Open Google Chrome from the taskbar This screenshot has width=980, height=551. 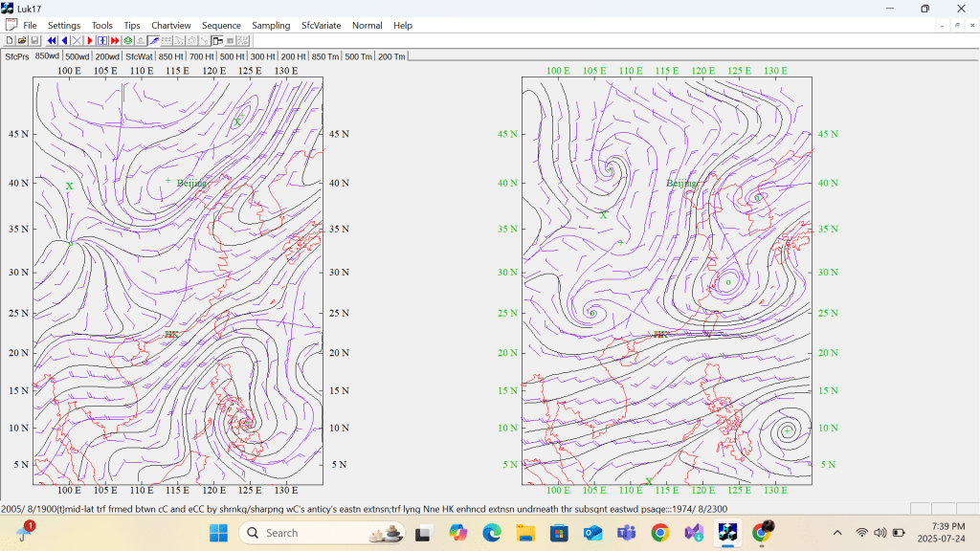[659, 533]
